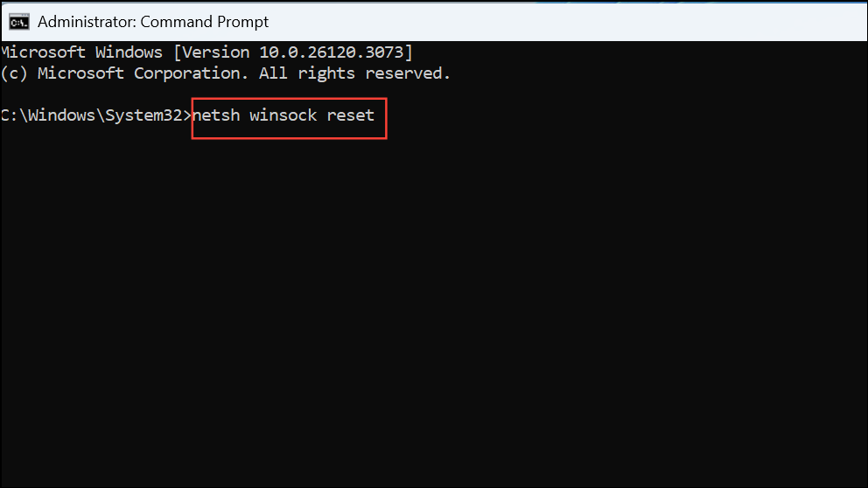Click the blank line above the prompt
Image resolution: width=868 pixels, height=488 pixels.
pos(434,94)
